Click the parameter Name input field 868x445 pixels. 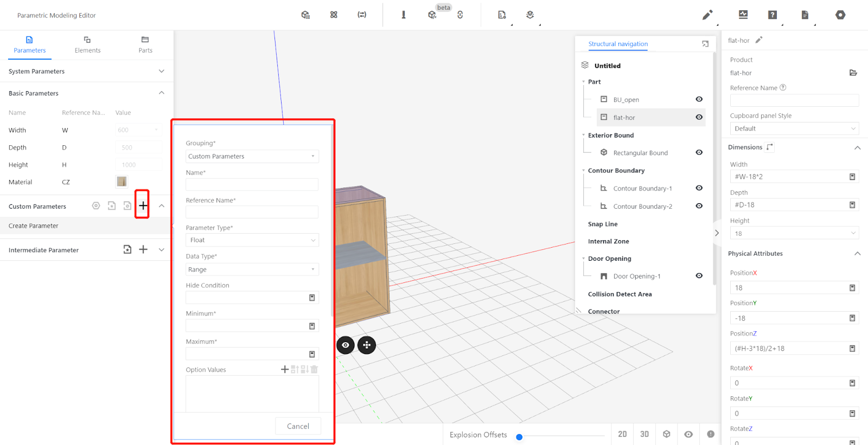tap(252, 184)
